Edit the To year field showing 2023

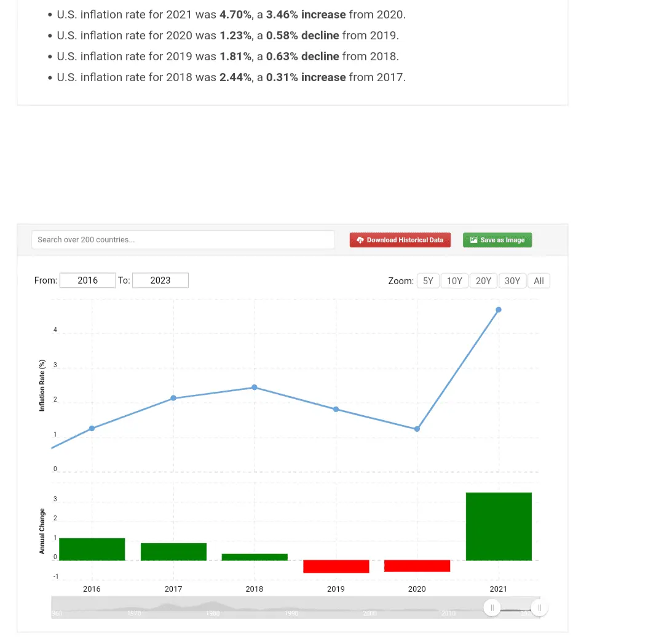click(x=160, y=280)
